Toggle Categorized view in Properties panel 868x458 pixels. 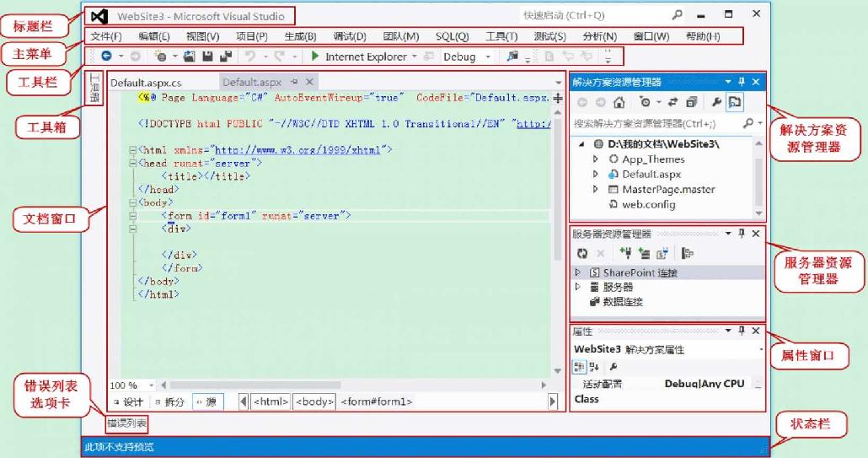click(578, 367)
